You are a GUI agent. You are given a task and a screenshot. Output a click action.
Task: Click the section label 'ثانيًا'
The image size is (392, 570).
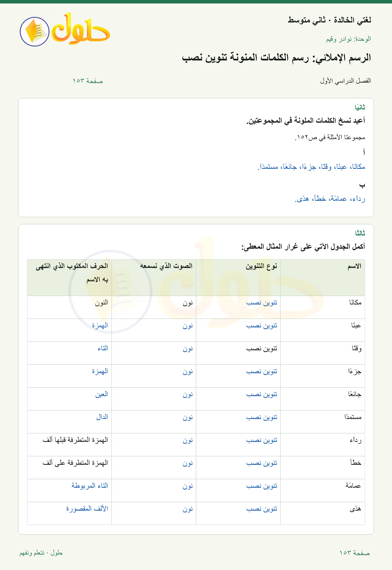(x=360, y=107)
